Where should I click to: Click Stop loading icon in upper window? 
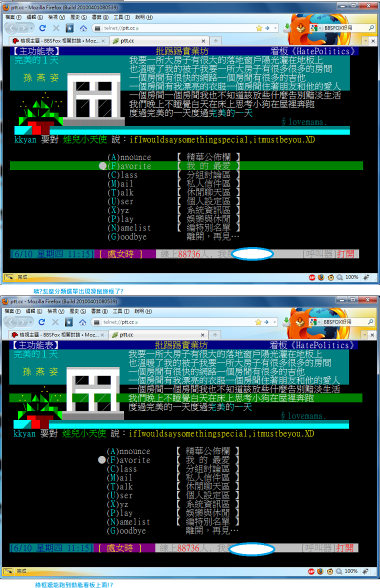pyautogui.click(x=56, y=28)
